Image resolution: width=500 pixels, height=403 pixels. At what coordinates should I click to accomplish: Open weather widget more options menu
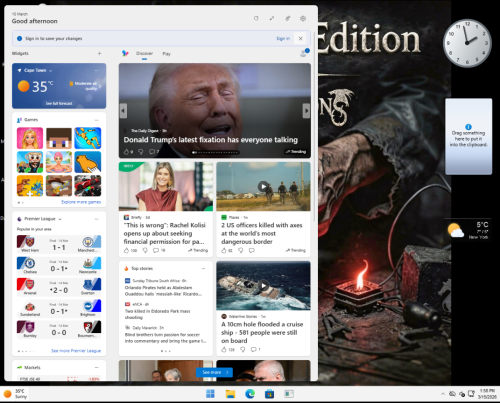pos(97,70)
